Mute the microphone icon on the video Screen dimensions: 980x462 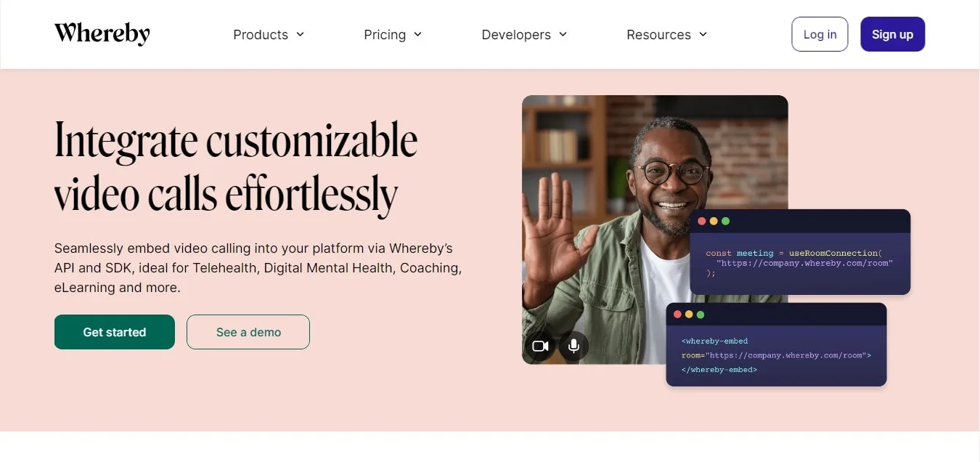point(573,346)
